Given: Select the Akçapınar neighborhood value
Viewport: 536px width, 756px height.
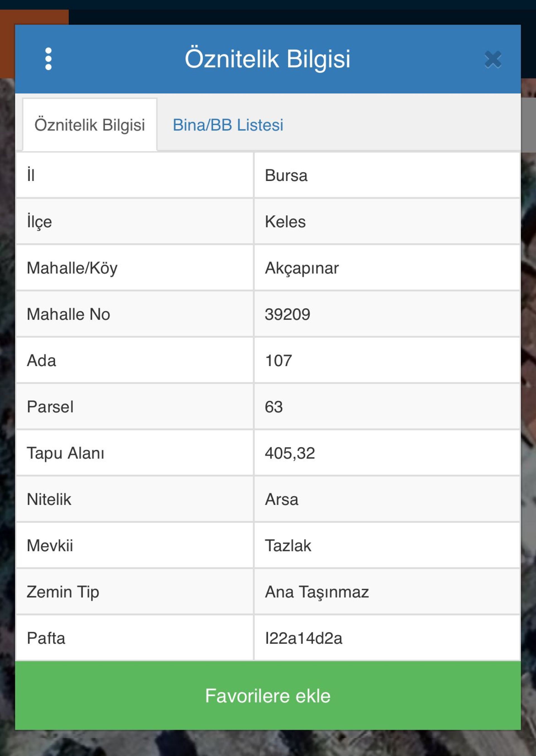Looking at the screenshot, I should [x=302, y=268].
